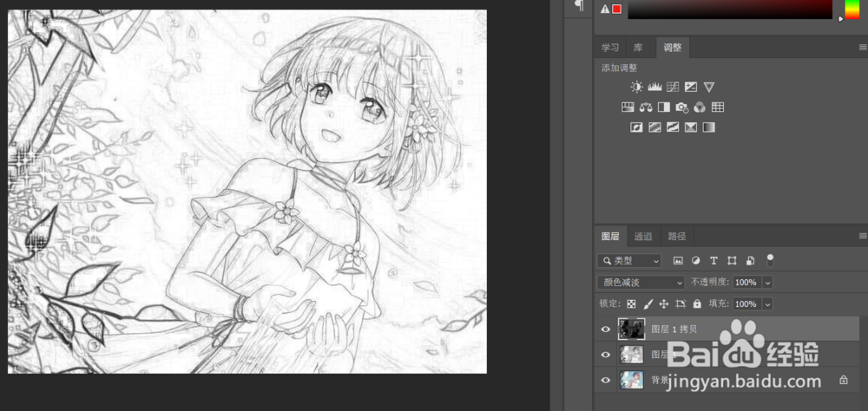Open the 填充 slider dropdown arrow
This screenshot has height=411, width=868.
coord(767,303)
